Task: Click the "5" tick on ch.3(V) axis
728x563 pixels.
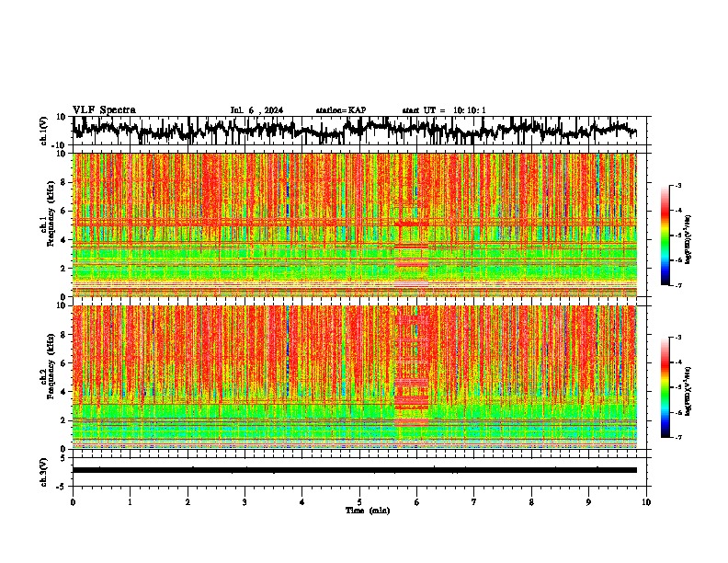Action: (x=64, y=458)
